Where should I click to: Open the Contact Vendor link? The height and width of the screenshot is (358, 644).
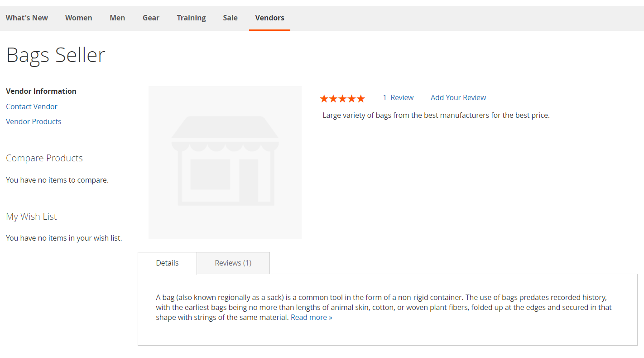click(32, 106)
